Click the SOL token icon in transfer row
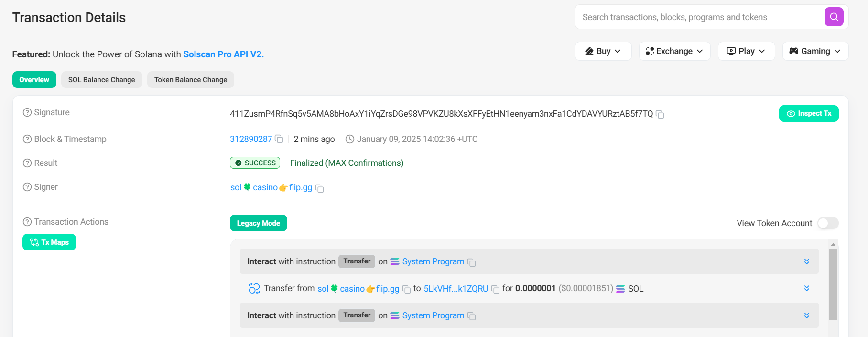 coord(620,289)
